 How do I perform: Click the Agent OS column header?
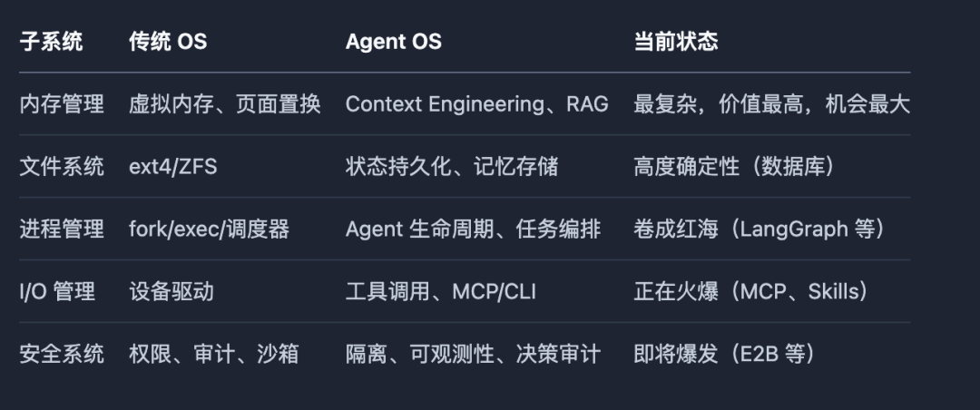tap(393, 42)
